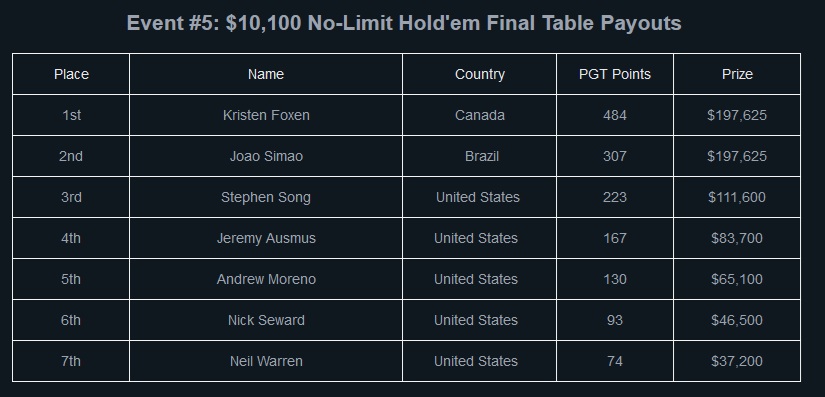Screen dimensions: 825x397
Task: Click the Name column header
Action: pyautogui.click(x=266, y=74)
